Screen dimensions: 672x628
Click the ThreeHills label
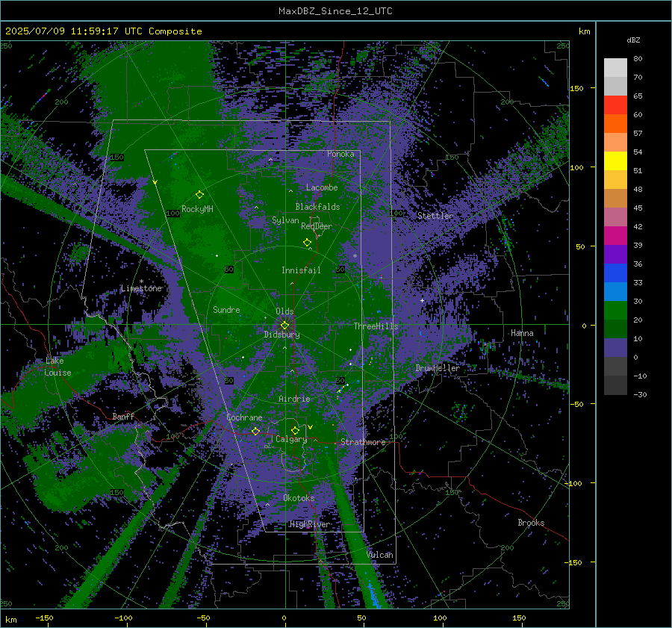coord(376,326)
